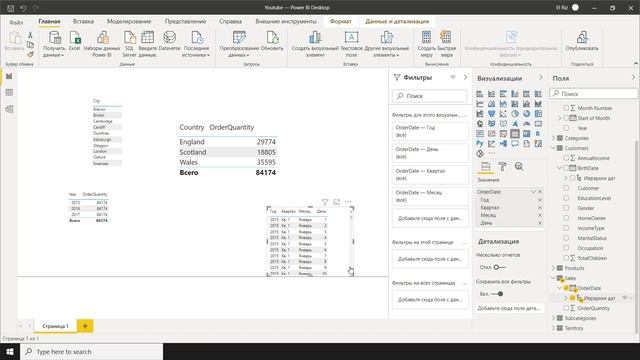
Task: Open the Format (paint roller) pane tab
Action: click(502, 167)
